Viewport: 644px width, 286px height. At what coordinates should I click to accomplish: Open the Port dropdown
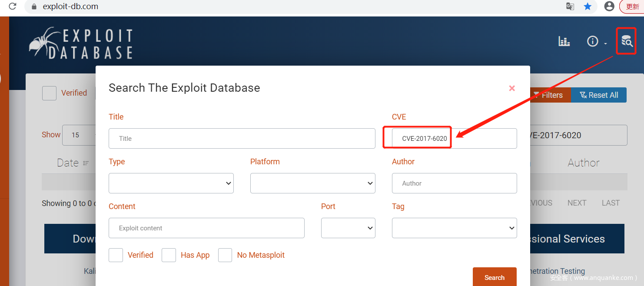click(348, 228)
